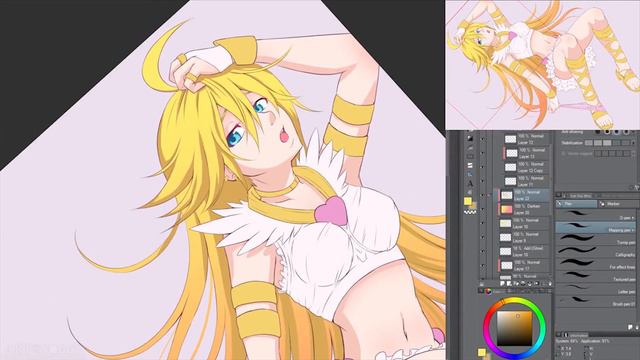Select the highlighted Layer 22 row
Viewport: 640px width, 360px height.
pos(525,195)
